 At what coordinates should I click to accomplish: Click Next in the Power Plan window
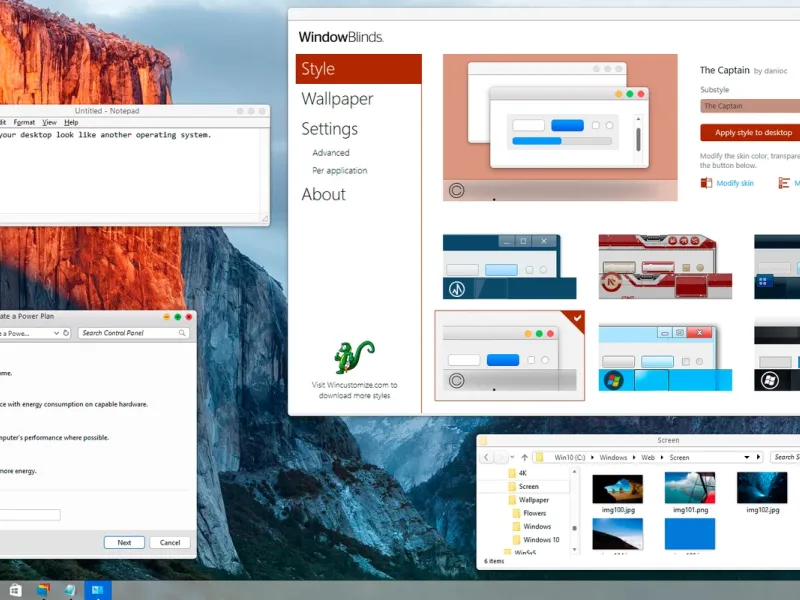(x=124, y=542)
